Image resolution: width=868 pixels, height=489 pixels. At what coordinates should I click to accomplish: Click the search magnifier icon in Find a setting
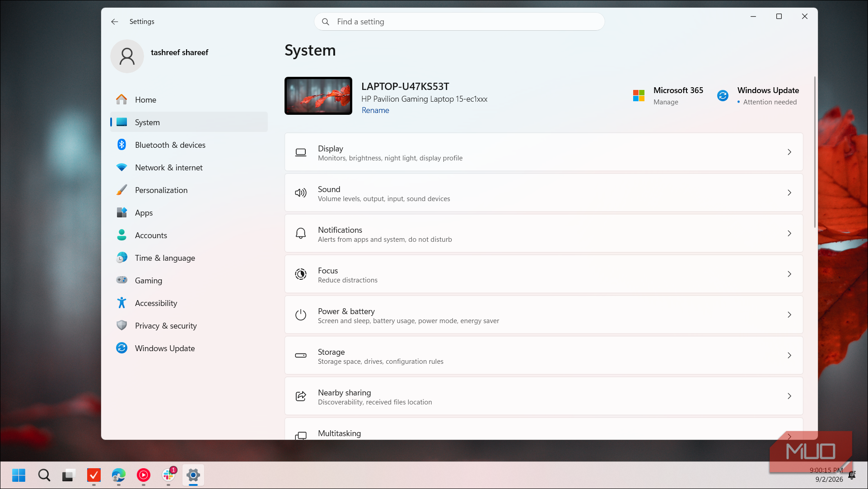pos(325,22)
